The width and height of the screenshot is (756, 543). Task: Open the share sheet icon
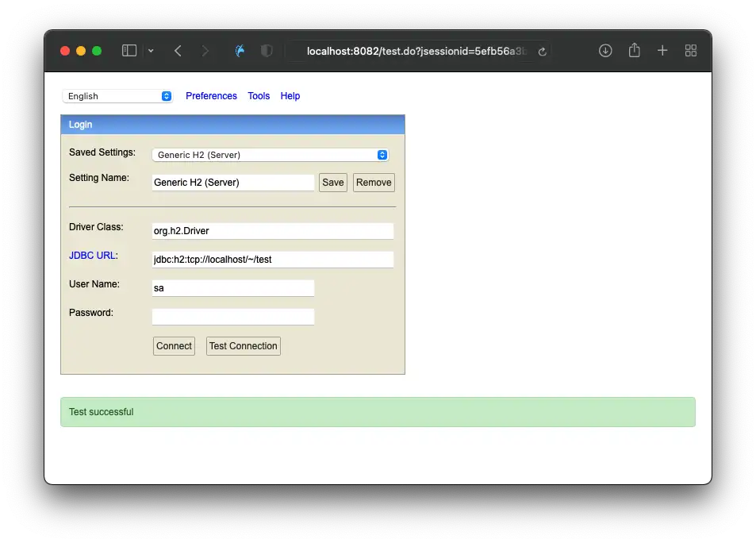tap(635, 50)
